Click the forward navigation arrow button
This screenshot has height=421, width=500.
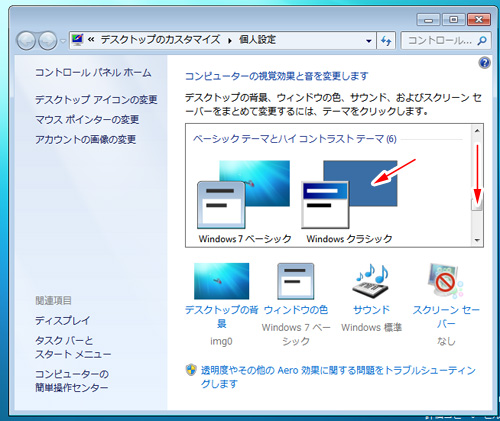pos(48,41)
